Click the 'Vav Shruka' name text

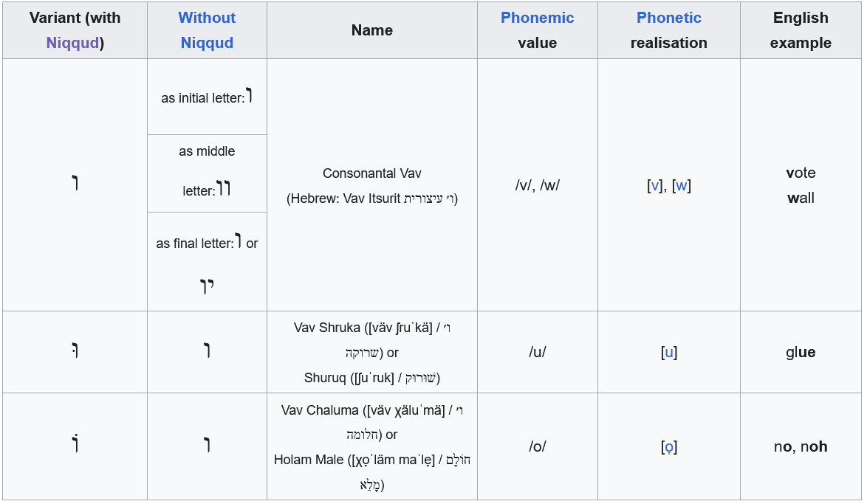point(326,328)
